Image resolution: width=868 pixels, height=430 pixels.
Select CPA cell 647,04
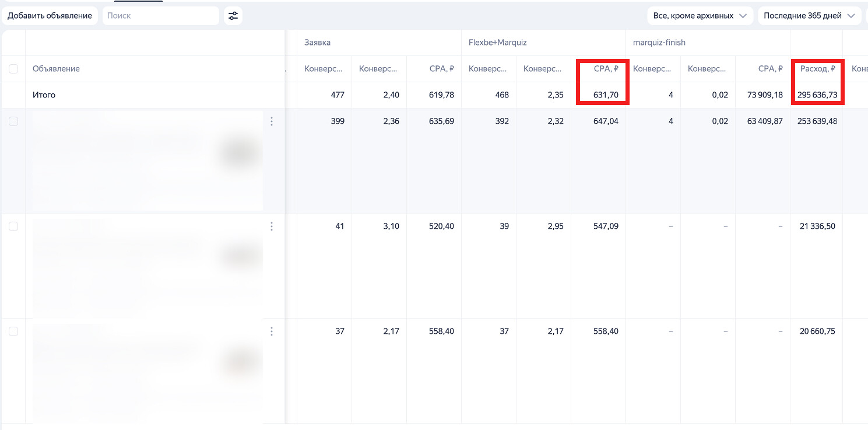point(606,121)
